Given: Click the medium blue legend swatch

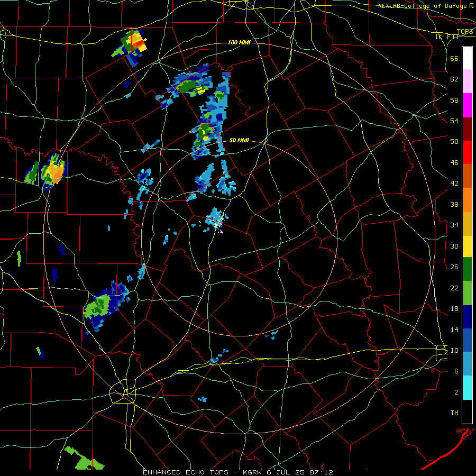Looking at the screenshot, I should pyautogui.click(x=467, y=340).
